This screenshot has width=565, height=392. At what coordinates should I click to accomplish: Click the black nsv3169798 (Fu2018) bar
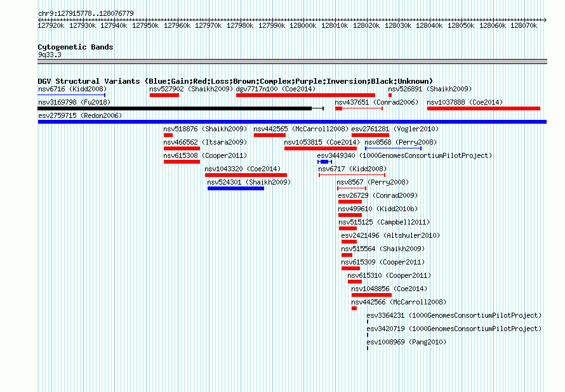coord(175,108)
